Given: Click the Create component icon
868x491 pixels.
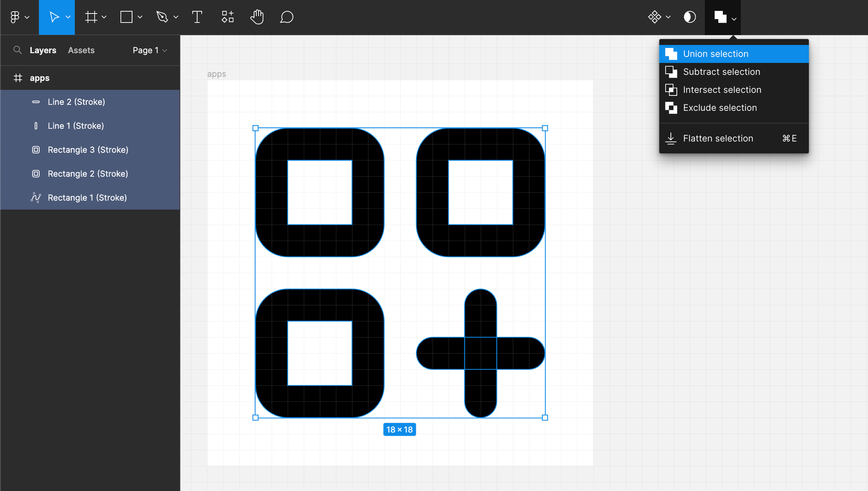Looking at the screenshot, I should pos(654,17).
